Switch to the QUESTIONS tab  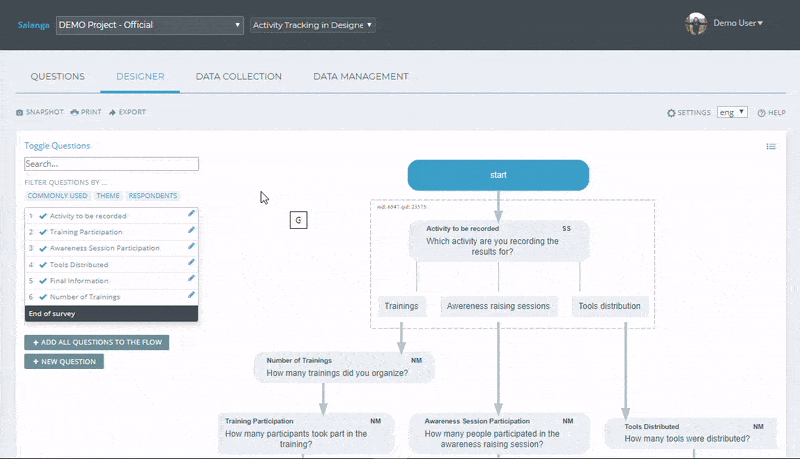coord(58,76)
